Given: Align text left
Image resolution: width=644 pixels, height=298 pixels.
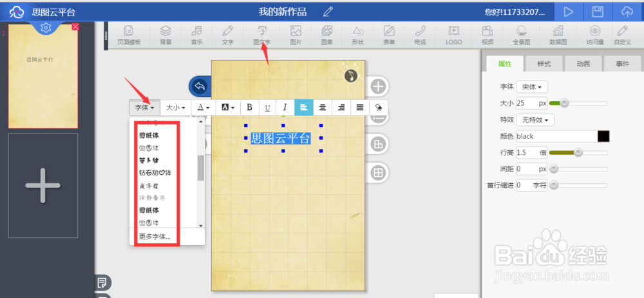Looking at the screenshot, I should pyautogui.click(x=304, y=108).
